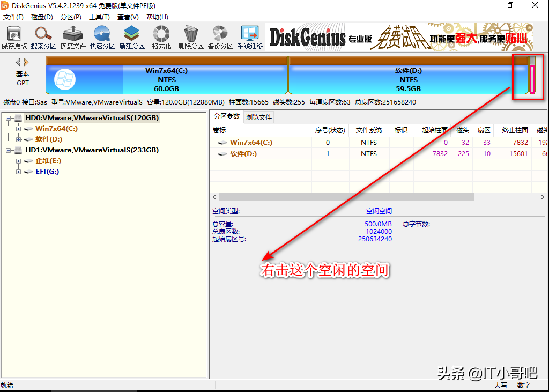Click the 序号(状态) column header

click(330, 130)
